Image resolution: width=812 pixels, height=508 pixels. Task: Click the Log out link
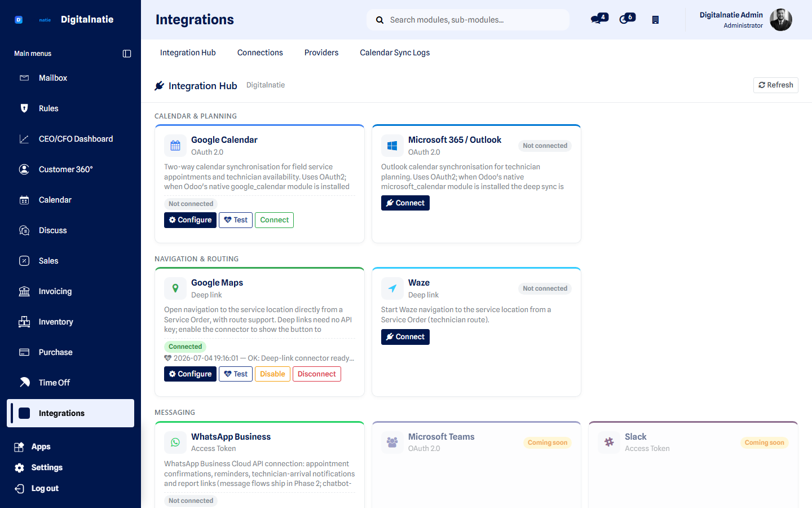[x=45, y=489]
